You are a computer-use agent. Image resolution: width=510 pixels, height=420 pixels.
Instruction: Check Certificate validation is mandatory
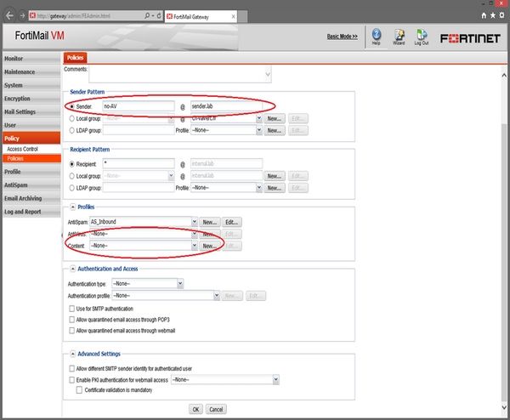(x=79, y=389)
